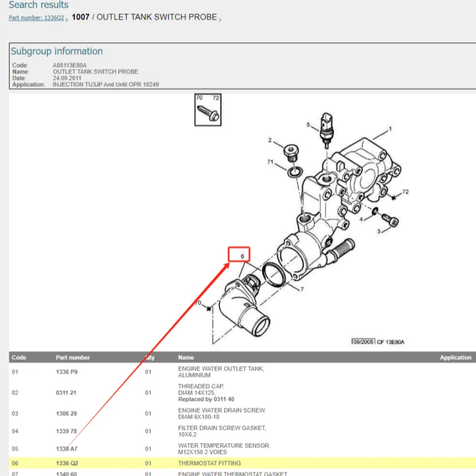Select callout number 7 near the ring gasket
Screen dimensions: 476x476
point(302,289)
